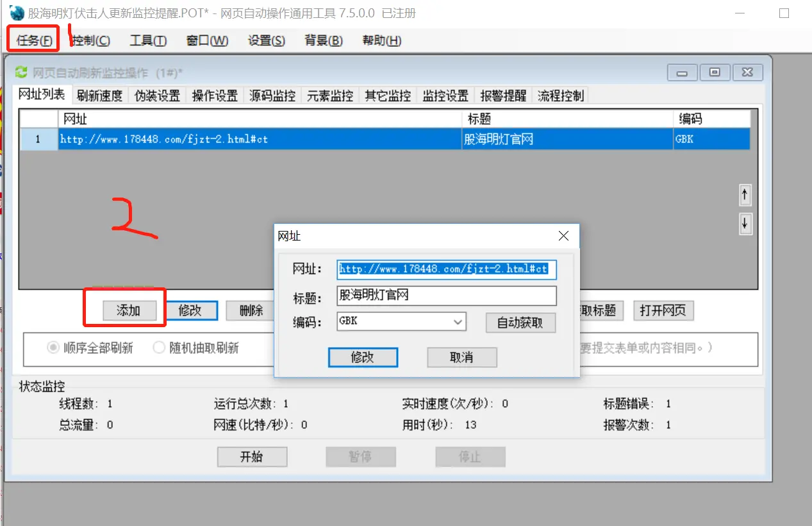
Task: Click the GBK encoding cell in list
Action: pyautogui.click(x=712, y=139)
